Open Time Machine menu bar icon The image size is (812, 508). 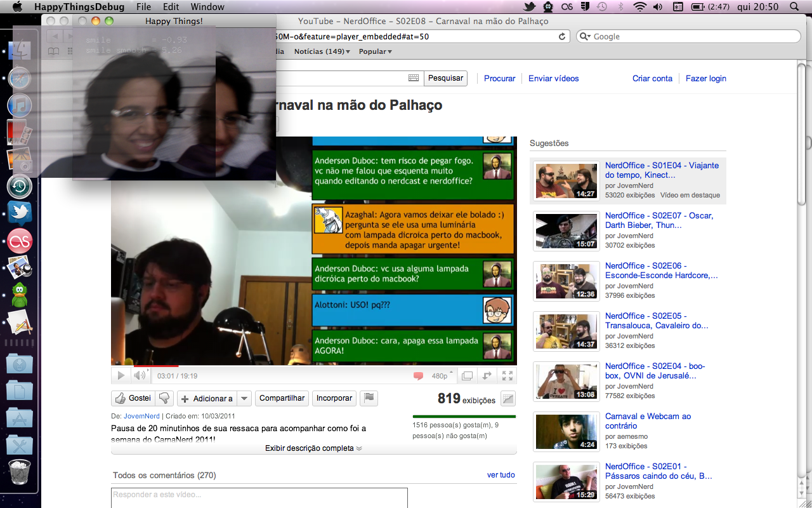point(601,7)
